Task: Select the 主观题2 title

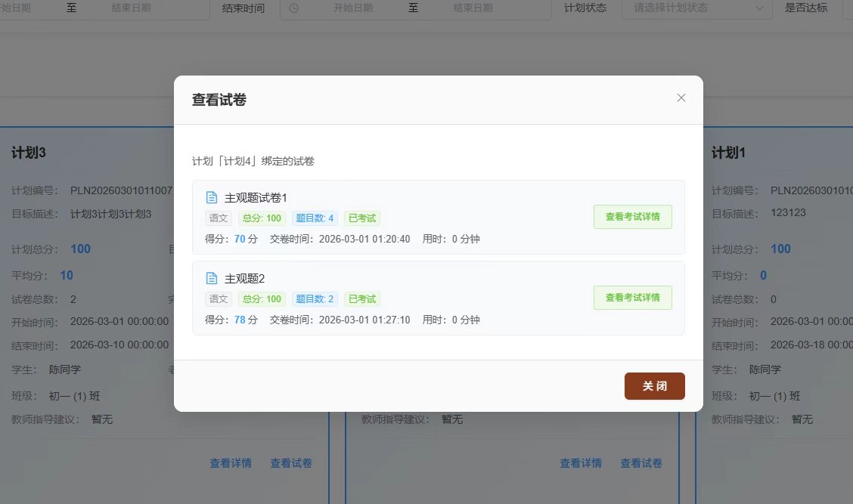Action: point(245,279)
